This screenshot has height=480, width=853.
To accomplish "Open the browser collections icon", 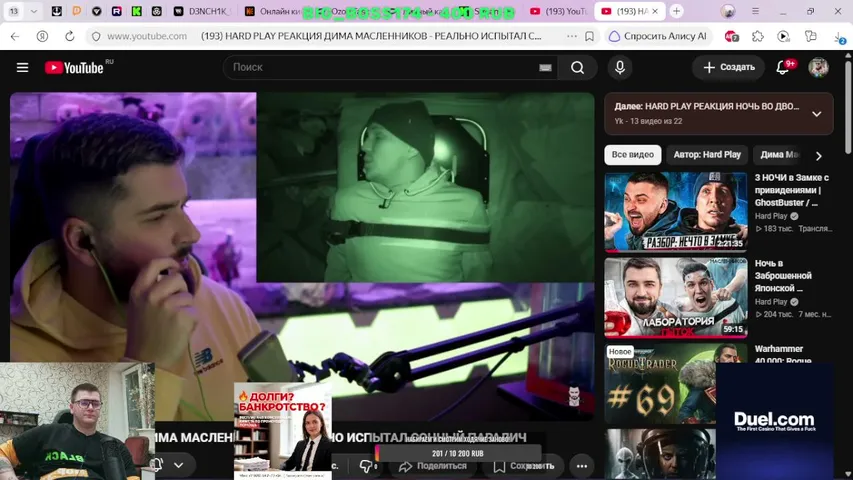I will (x=811, y=36).
